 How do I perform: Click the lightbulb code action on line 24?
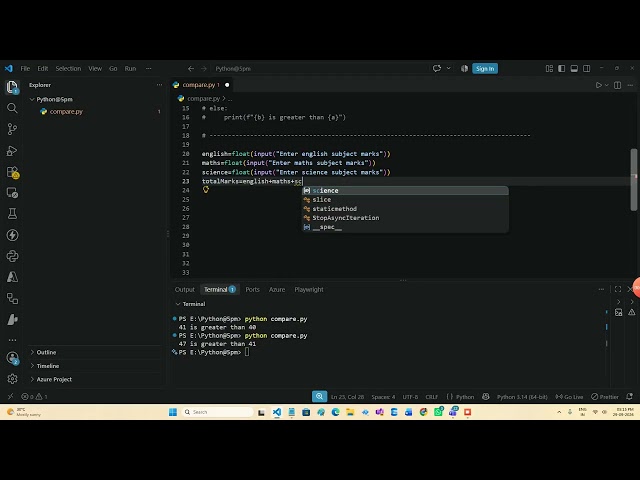[x=206, y=189]
